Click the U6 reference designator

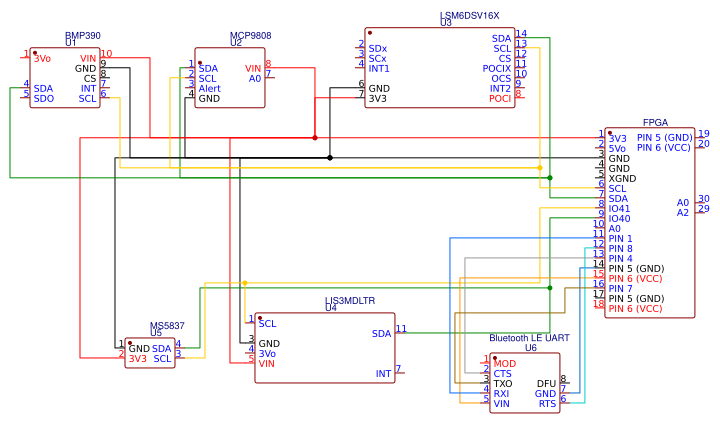[x=531, y=348]
